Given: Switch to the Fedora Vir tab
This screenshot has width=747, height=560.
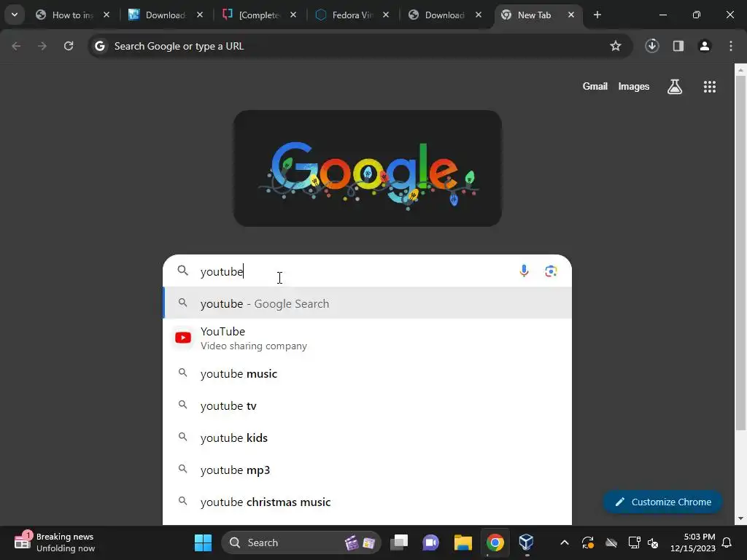Looking at the screenshot, I should 352,15.
